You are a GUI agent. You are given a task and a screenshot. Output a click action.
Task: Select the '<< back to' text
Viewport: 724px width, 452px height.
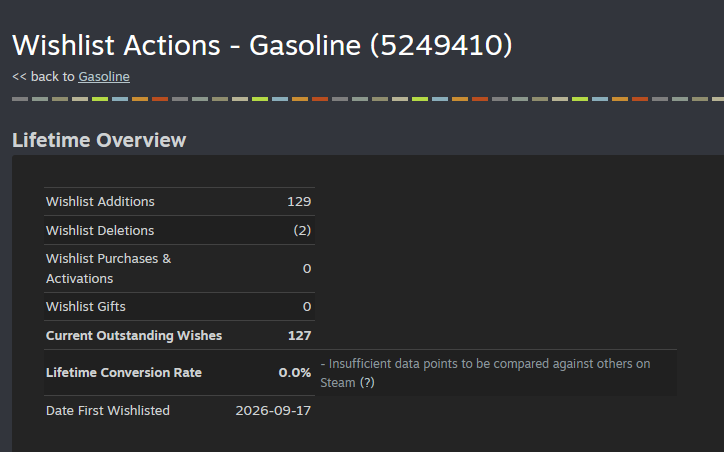[x=43, y=77]
